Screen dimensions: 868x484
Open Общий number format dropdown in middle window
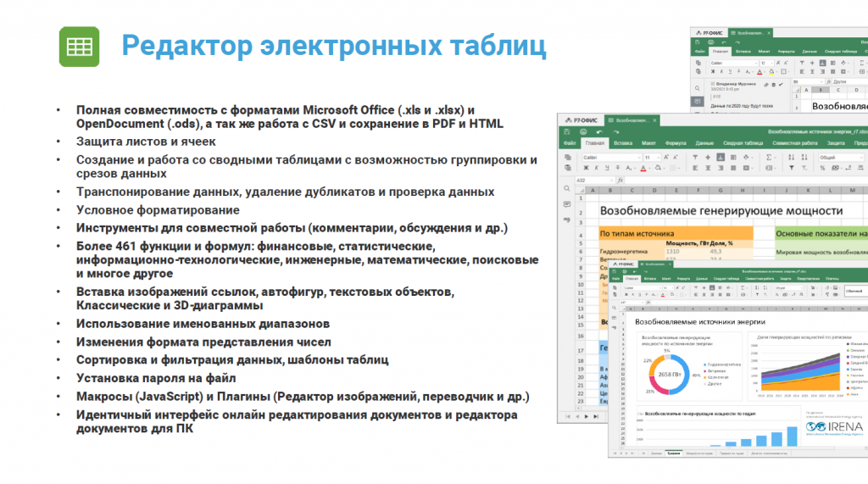pos(861,158)
